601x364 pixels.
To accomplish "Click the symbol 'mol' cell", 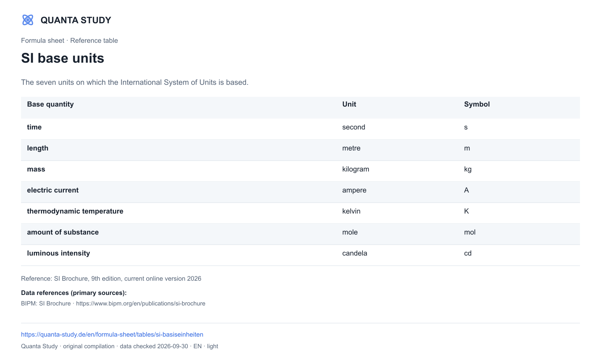I will [x=470, y=232].
